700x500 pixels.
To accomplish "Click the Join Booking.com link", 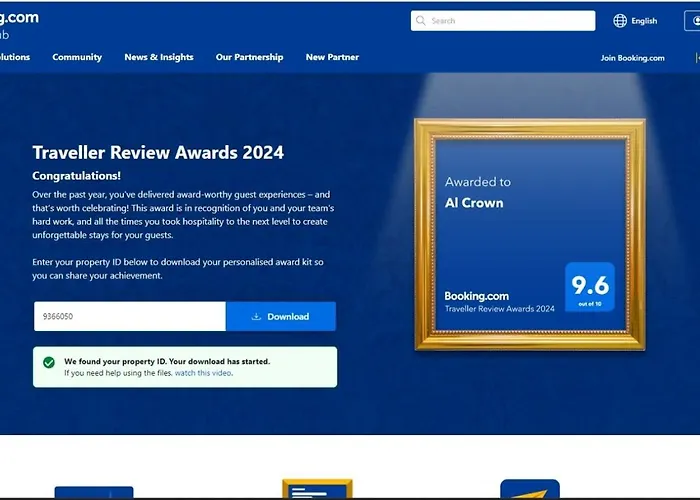I will (632, 58).
